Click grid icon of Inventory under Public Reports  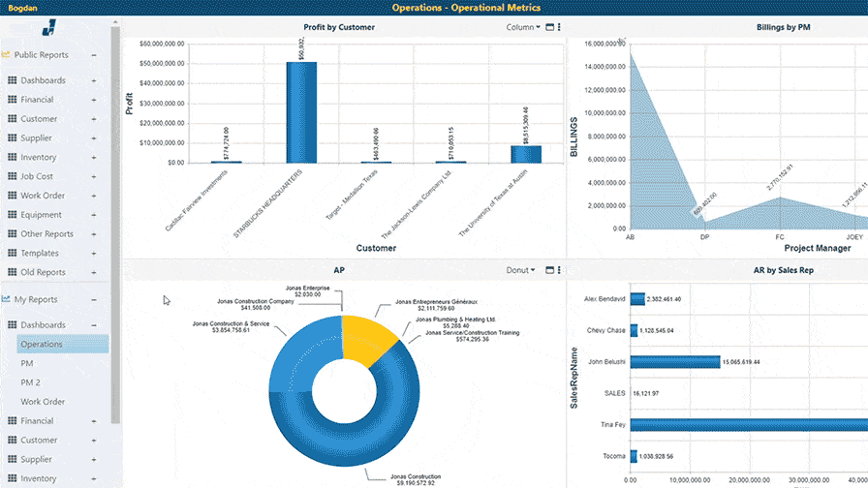point(13,157)
